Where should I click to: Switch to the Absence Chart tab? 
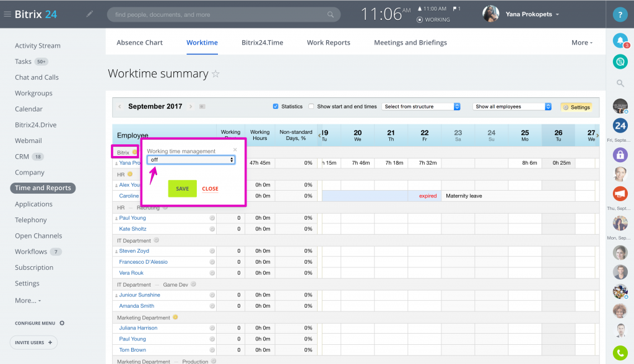click(x=139, y=43)
